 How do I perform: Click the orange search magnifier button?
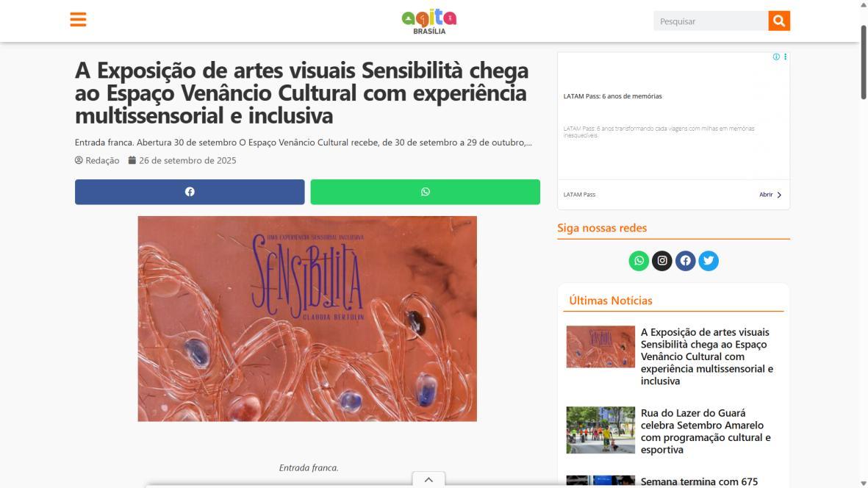click(779, 21)
